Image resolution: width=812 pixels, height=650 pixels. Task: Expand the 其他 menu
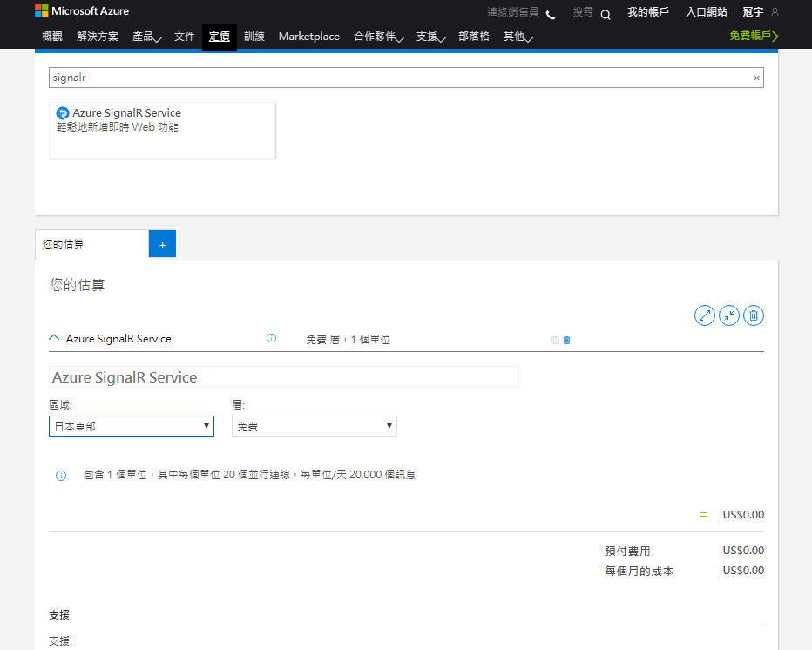518,37
